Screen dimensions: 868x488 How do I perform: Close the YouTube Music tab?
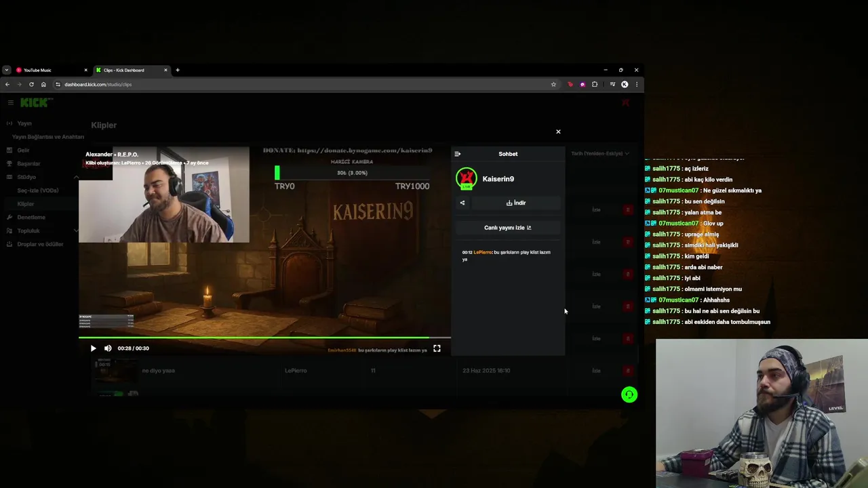(x=85, y=70)
